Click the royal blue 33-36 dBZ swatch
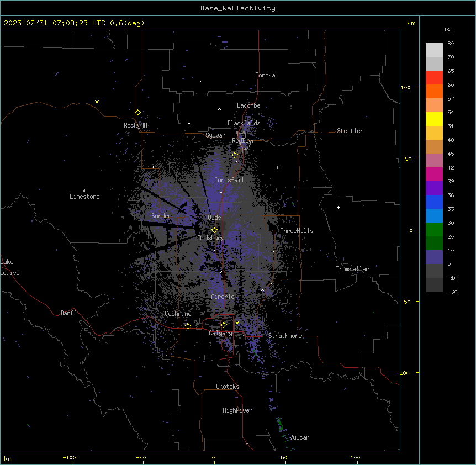Image resolution: width=476 pixels, height=465 pixels. tap(434, 202)
